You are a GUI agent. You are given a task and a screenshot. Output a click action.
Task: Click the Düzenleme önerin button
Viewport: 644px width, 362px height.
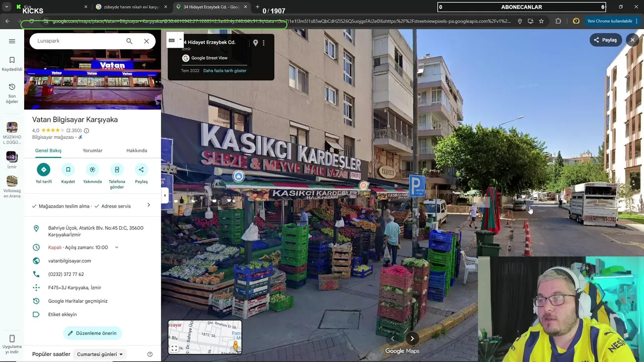[93, 333]
